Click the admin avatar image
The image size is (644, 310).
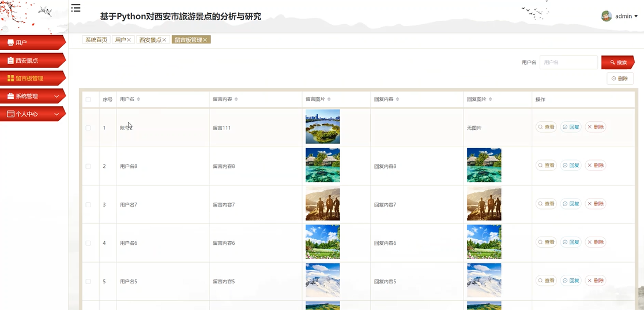click(x=606, y=16)
